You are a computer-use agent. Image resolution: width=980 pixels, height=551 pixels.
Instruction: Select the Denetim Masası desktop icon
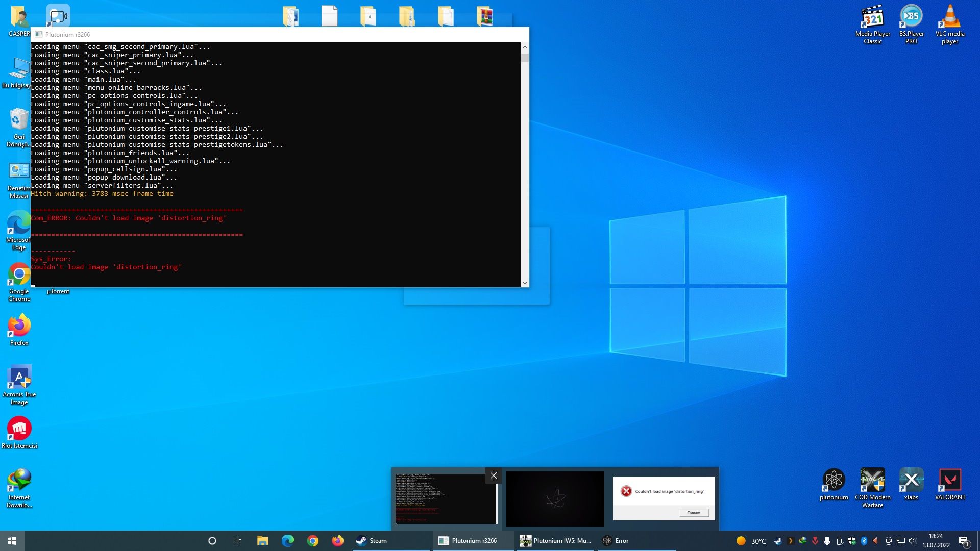[18, 180]
